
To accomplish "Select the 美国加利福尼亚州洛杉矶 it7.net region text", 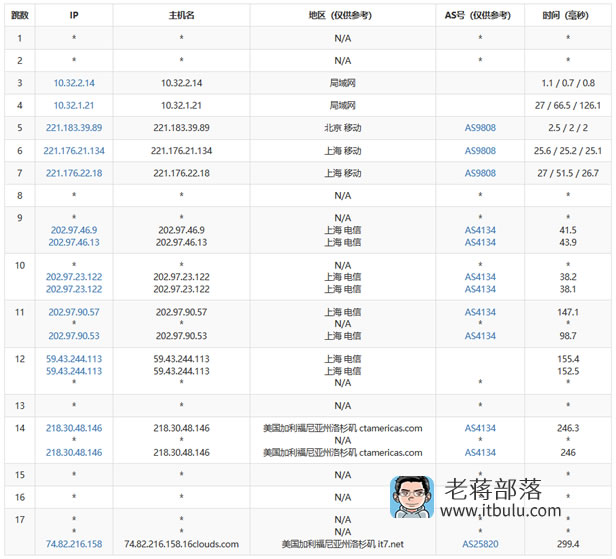I will point(343,544).
